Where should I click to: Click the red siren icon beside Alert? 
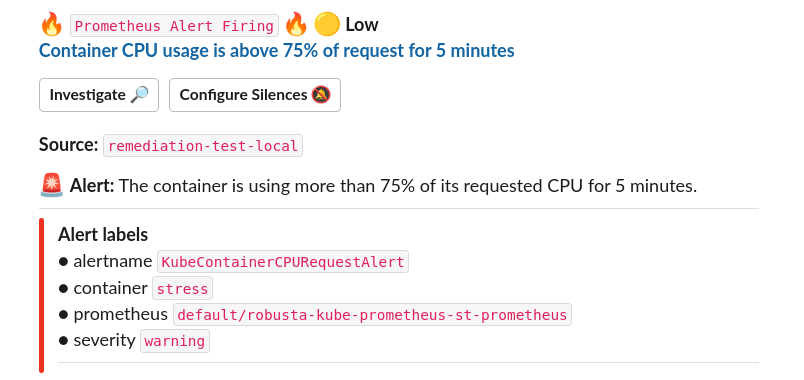(x=51, y=185)
